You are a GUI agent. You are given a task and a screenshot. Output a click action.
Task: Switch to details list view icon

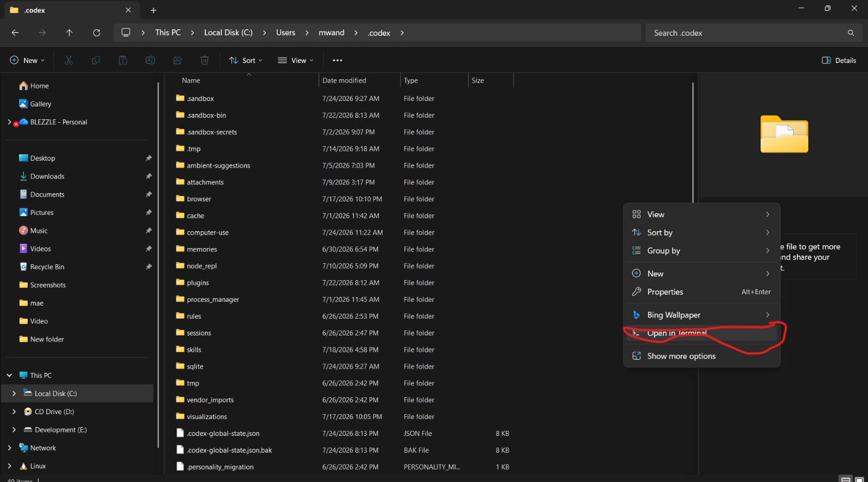tap(846, 479)
